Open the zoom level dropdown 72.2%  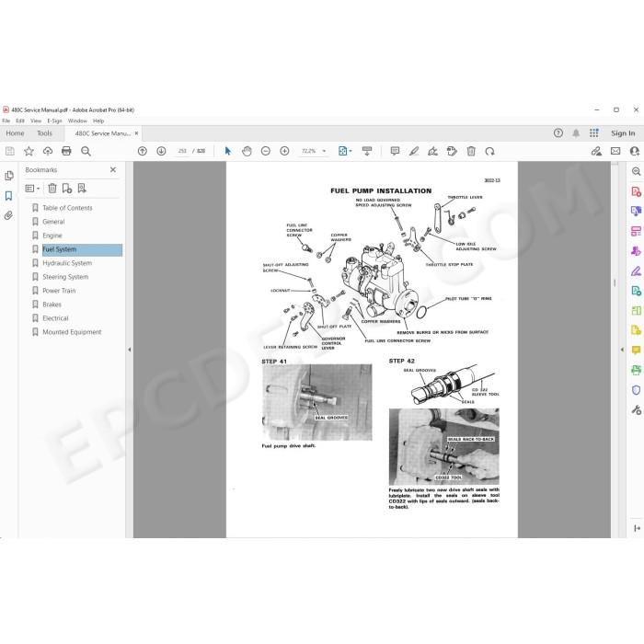(x=314, y=151)
